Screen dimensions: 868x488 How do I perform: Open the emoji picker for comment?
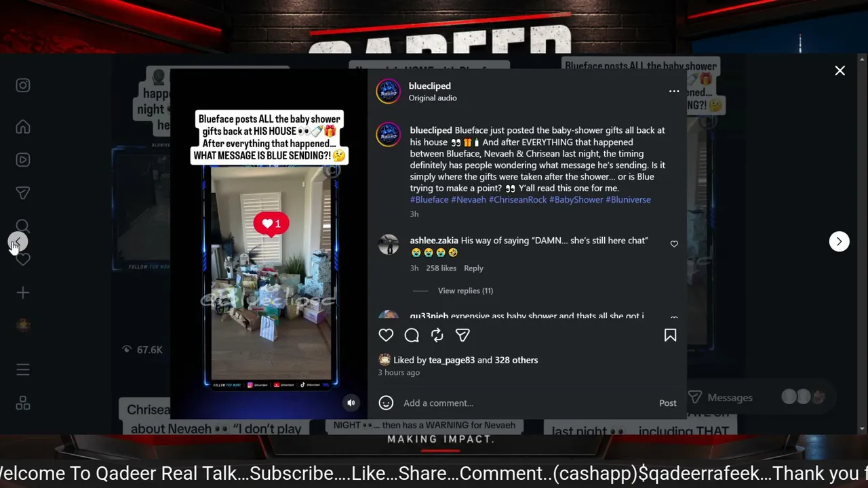pos(386,403)
